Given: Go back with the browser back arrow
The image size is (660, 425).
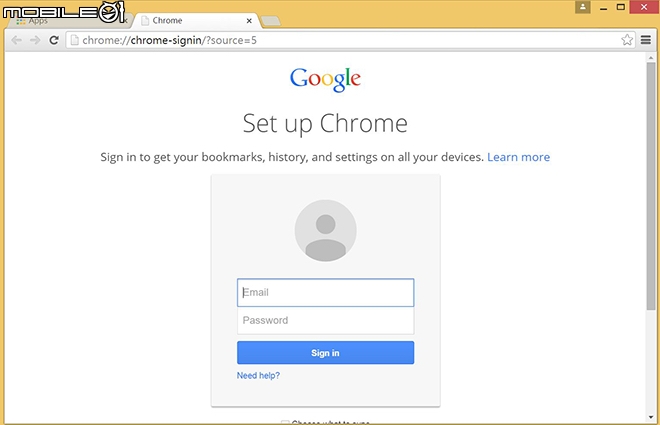Looking at the screenshot, I should click(16, 40).
